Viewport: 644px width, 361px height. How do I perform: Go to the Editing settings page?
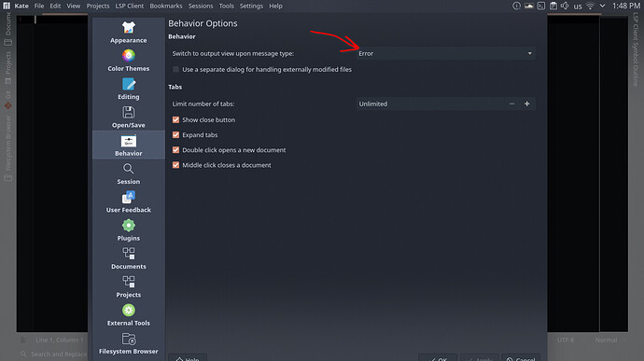point(129,90)
